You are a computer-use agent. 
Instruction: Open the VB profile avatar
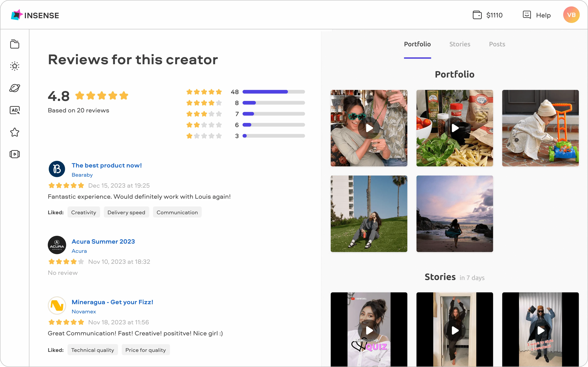(x=571, y=15)
